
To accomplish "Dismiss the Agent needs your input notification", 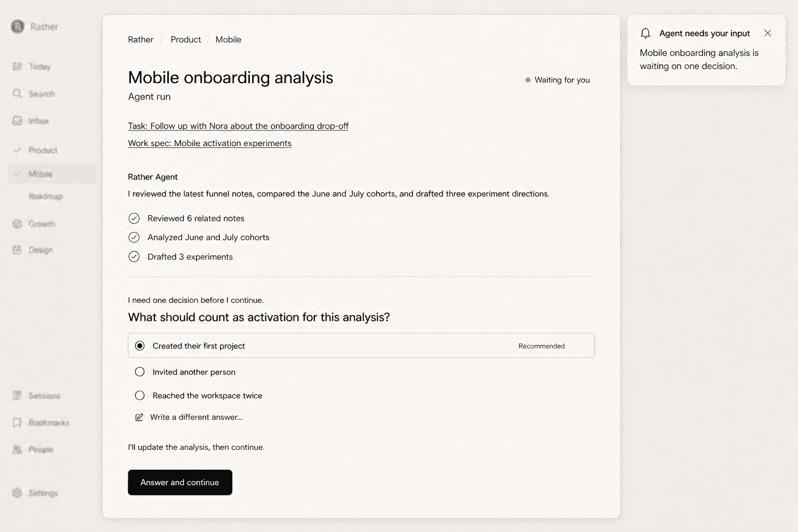I will (767, 33).
